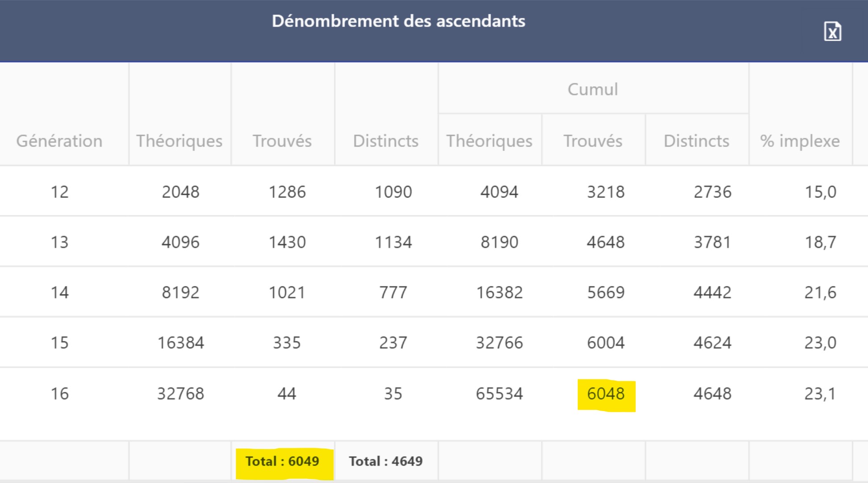
Task: Click the Excel export icon
Action: 832,32
